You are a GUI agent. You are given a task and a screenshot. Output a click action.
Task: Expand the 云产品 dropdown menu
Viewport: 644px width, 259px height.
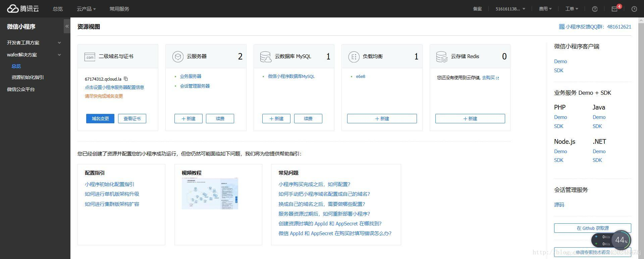[86, 9]
